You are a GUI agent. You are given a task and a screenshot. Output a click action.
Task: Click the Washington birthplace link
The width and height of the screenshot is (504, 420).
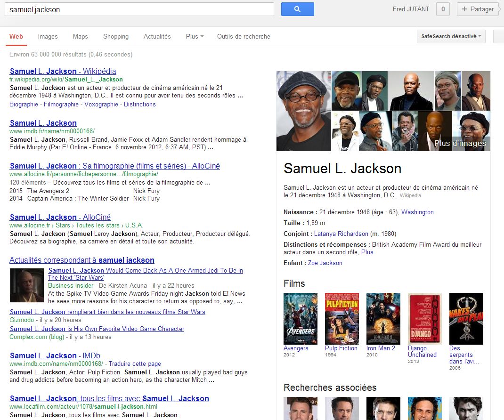417,212
